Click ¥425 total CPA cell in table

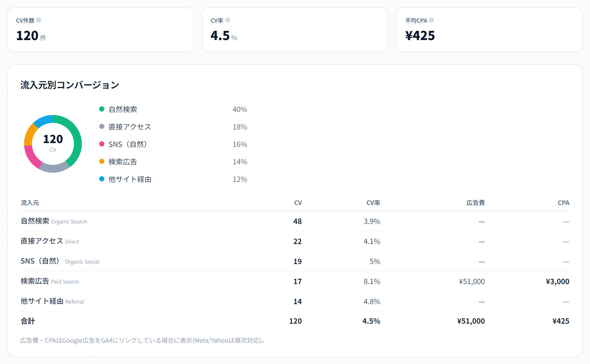coord(561,321)
